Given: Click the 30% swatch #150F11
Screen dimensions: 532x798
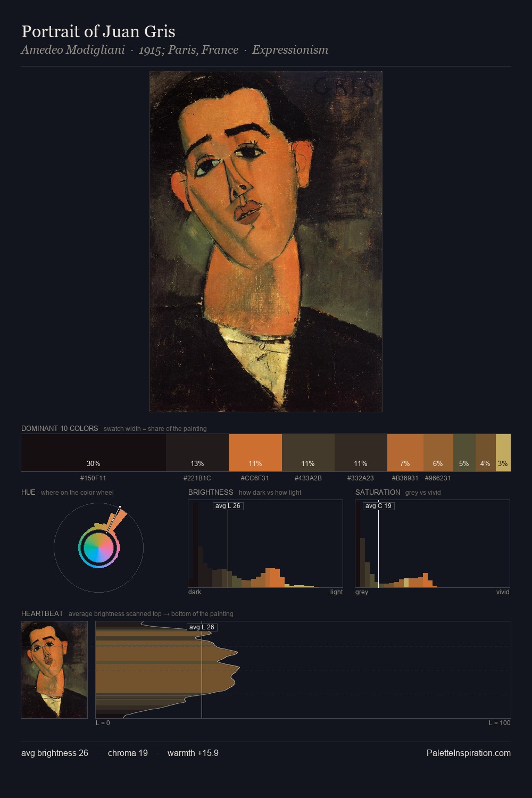Looking at the screenshot, I should pyautogui.click(x=94, y=453).
